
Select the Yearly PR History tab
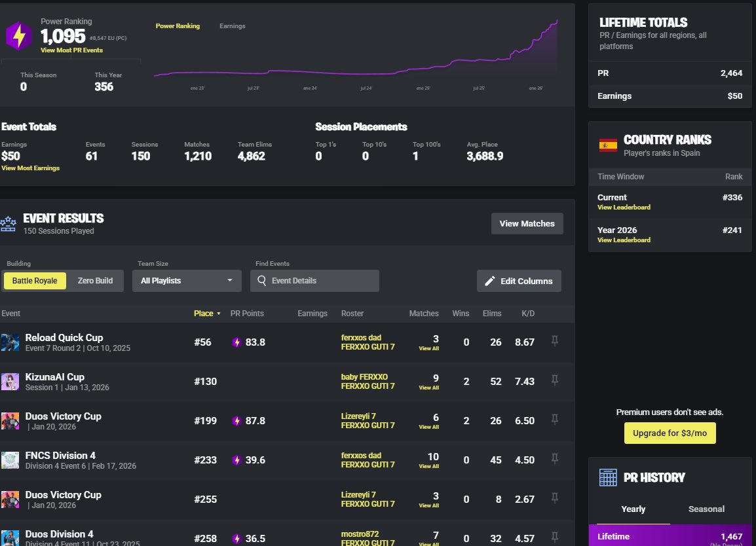[633, 509]
